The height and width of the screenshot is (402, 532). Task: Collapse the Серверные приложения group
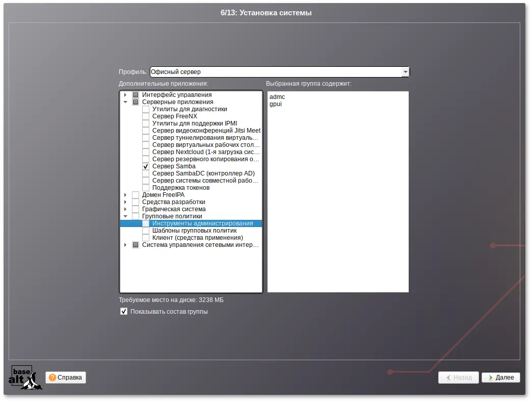[125, 102]
